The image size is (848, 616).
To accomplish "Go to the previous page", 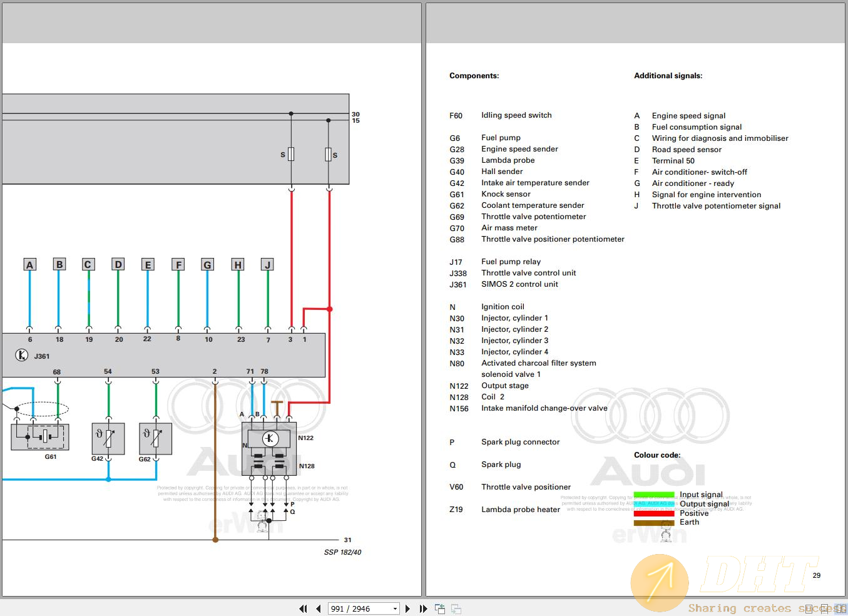I will (x=319, y=608).
